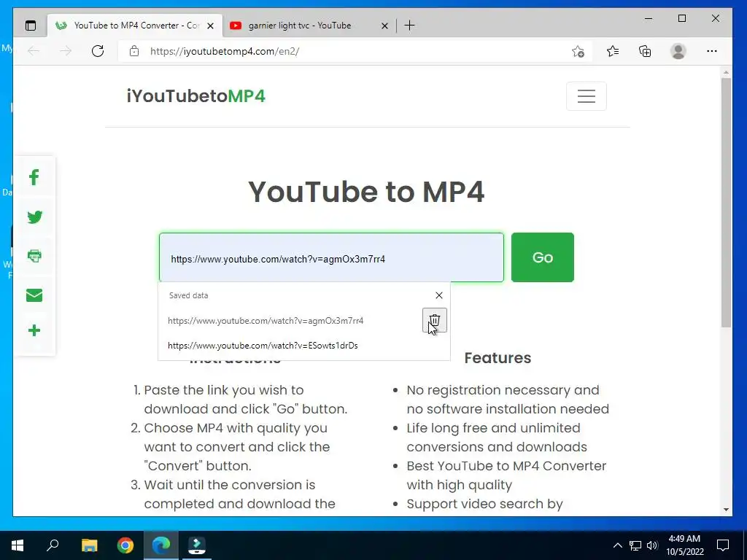Click the YouTube URL input field
The height and width of the screenshot is (560, 747).
pyautogui.click(x=332, y=257)
